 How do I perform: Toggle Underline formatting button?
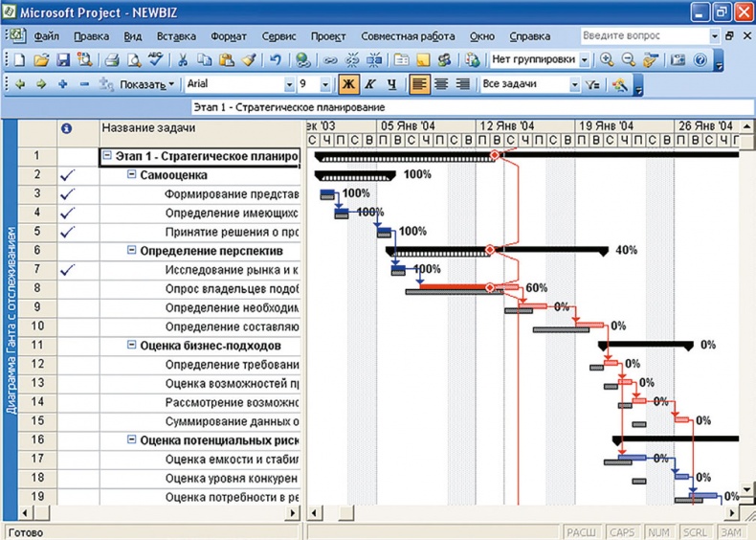pyautogui.click(x=391, y=84)
